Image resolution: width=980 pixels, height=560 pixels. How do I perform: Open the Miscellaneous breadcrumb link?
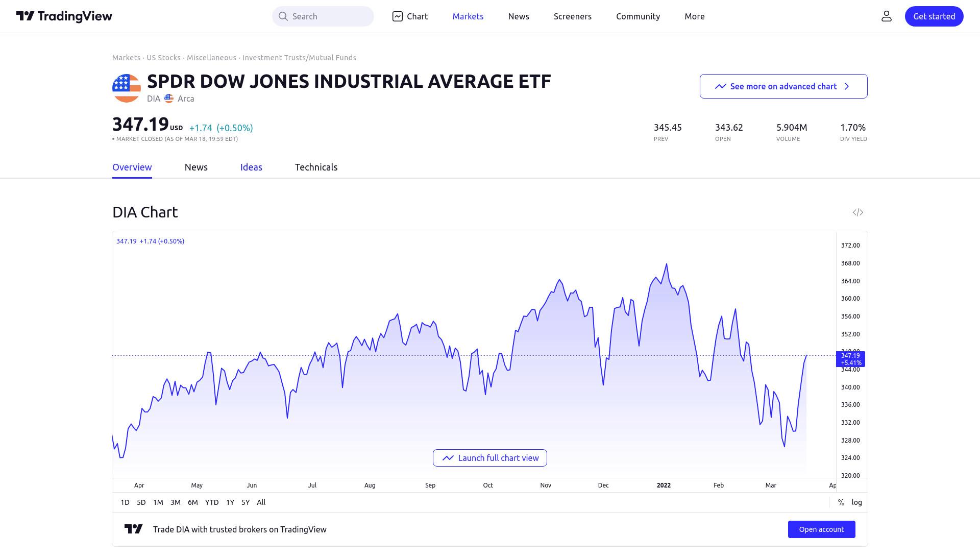coord(211,58)
